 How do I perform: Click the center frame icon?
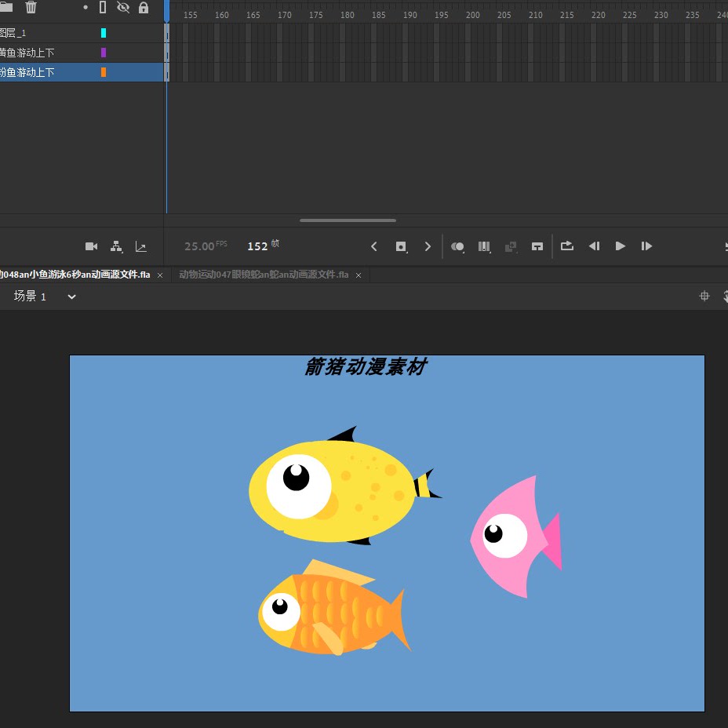tap(537, 246)
